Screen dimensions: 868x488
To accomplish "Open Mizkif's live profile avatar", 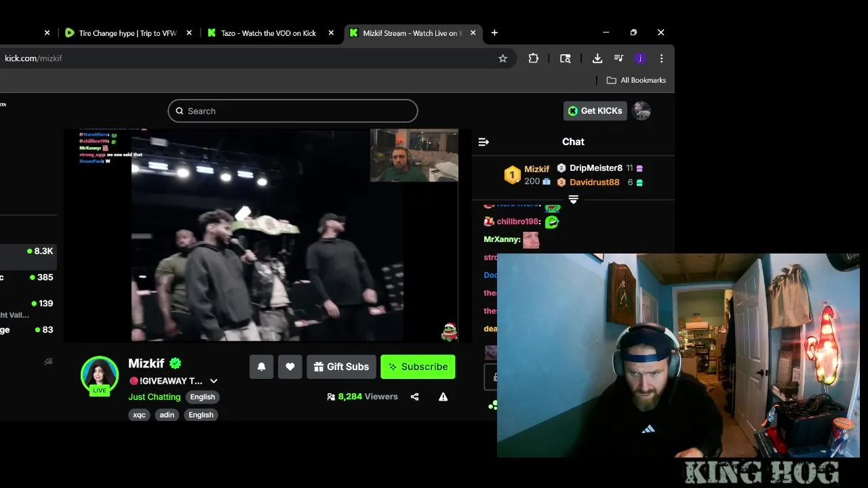I will pyautogui.click(x=100, y=375).
